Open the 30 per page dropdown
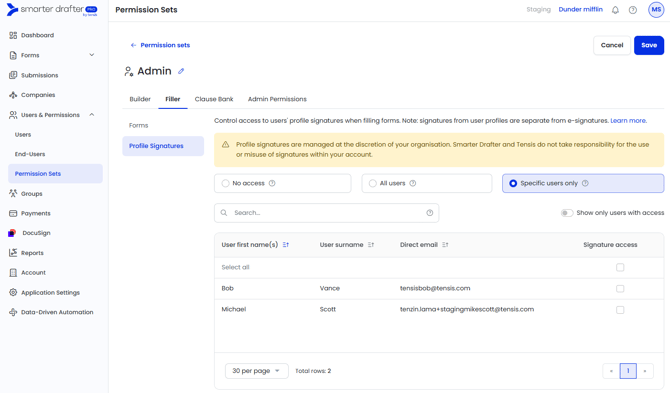The image size is (670, 393). (256, 371)
